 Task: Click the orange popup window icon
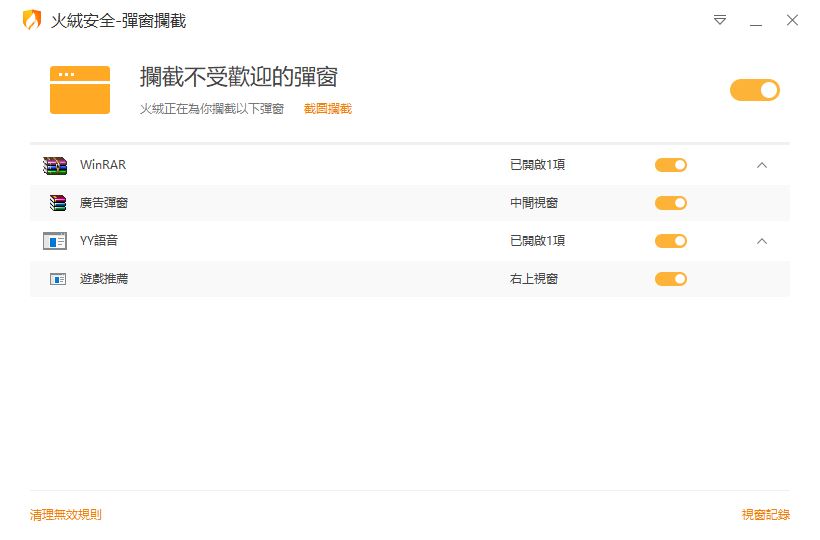(x=80, y=89)
